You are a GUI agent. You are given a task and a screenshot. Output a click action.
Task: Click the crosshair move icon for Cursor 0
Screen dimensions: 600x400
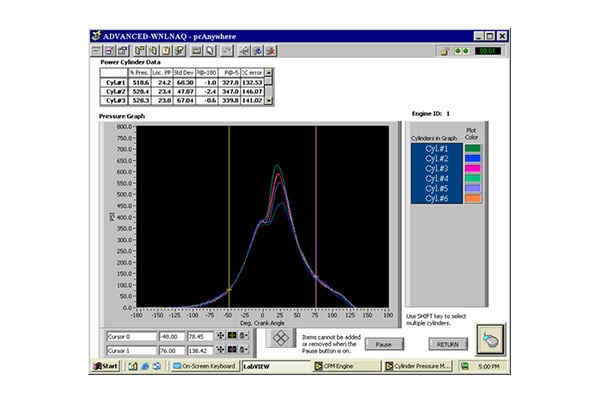point(220,336)
